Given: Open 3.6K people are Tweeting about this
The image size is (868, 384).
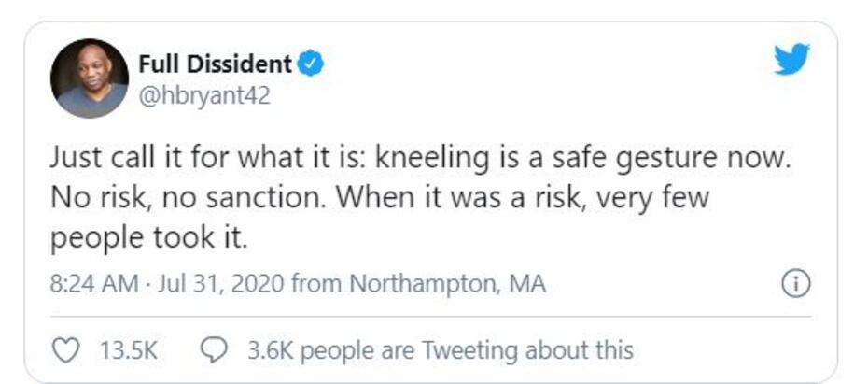Looking at the screenshot, I should pyautogui.click(x=440, y=350).
